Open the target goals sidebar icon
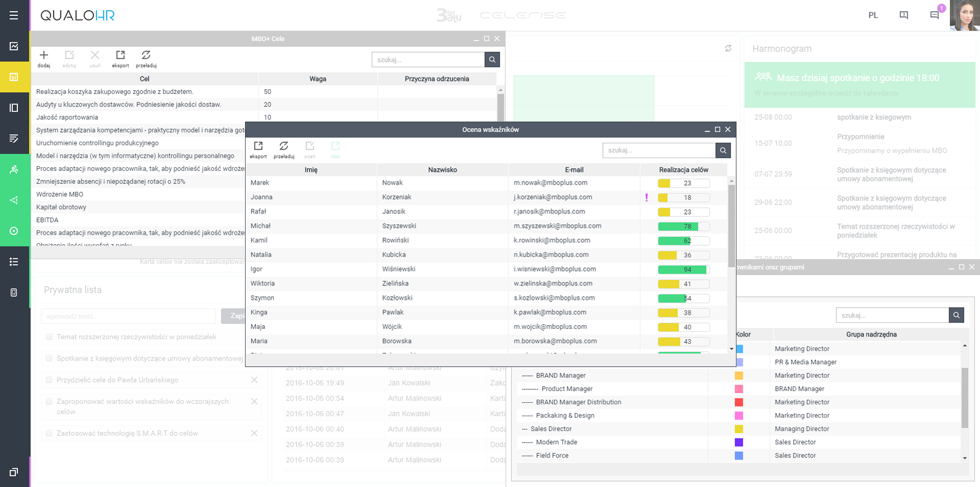 (14, 231)
